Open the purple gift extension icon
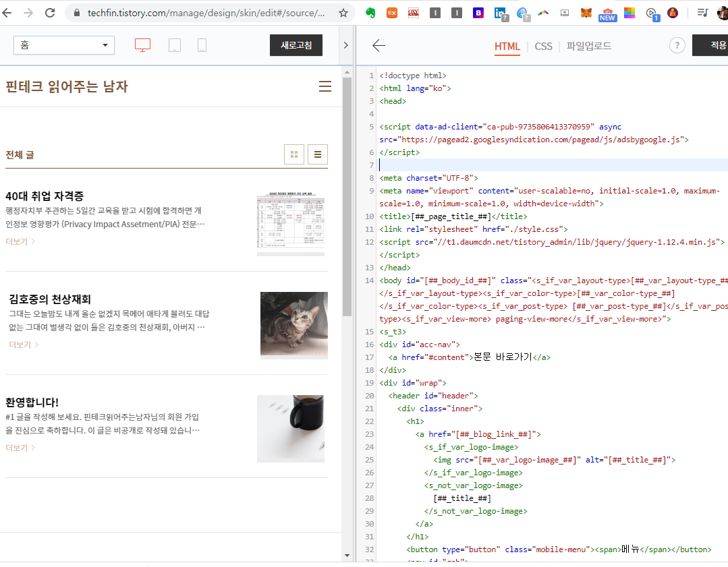The image size is (728, 567). click(673, 13)
